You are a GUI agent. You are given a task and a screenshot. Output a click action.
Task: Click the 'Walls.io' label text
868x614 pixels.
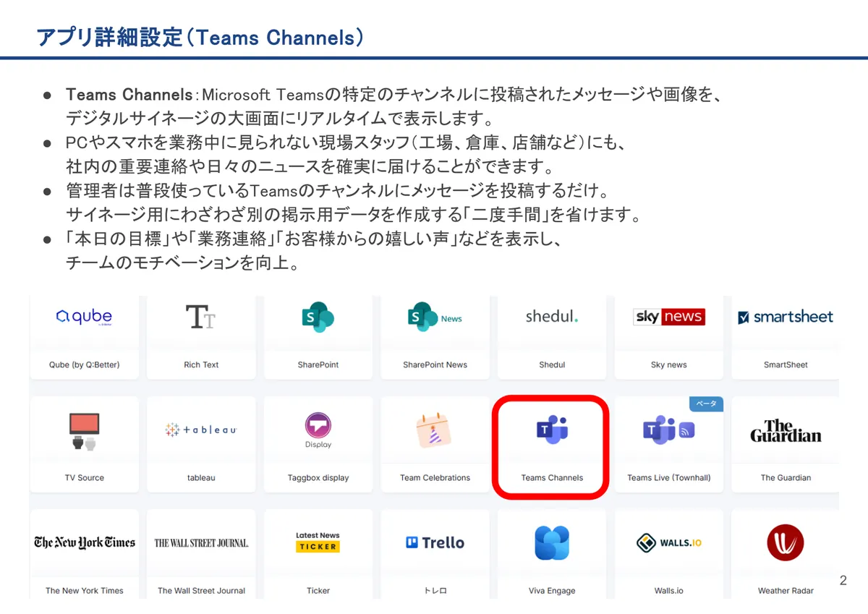669,590
